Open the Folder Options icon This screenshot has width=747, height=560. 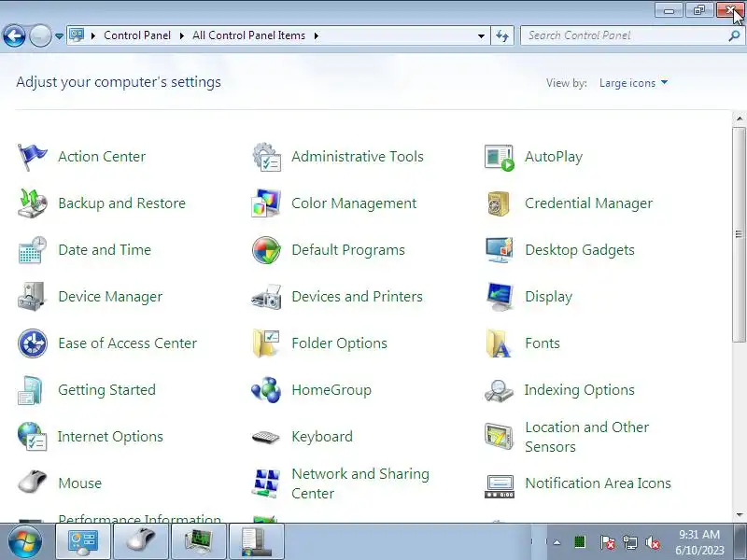coord(266,343)
